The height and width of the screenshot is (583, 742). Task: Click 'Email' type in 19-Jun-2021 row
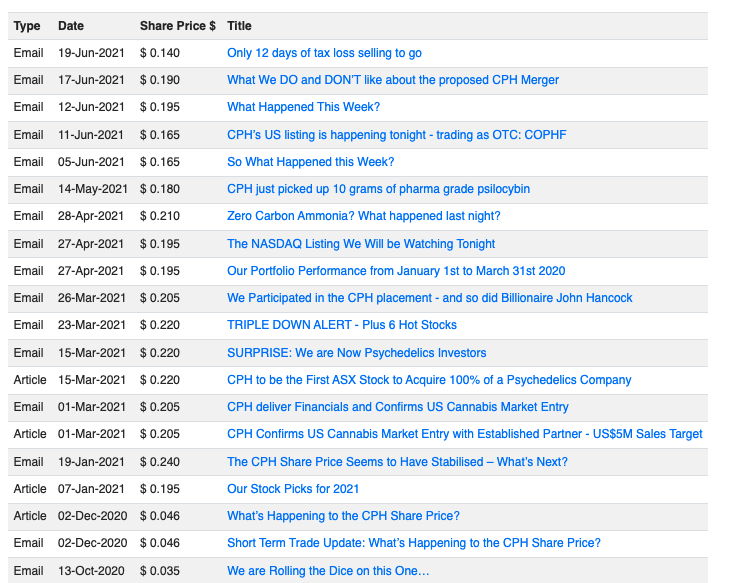[x=28, y=53]
